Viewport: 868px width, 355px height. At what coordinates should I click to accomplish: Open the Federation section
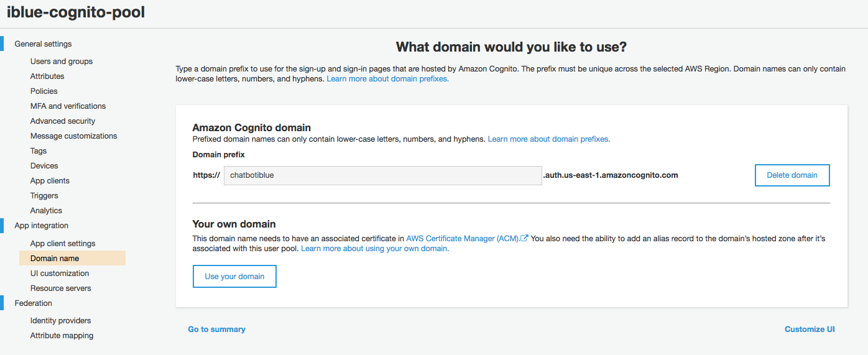34,303
